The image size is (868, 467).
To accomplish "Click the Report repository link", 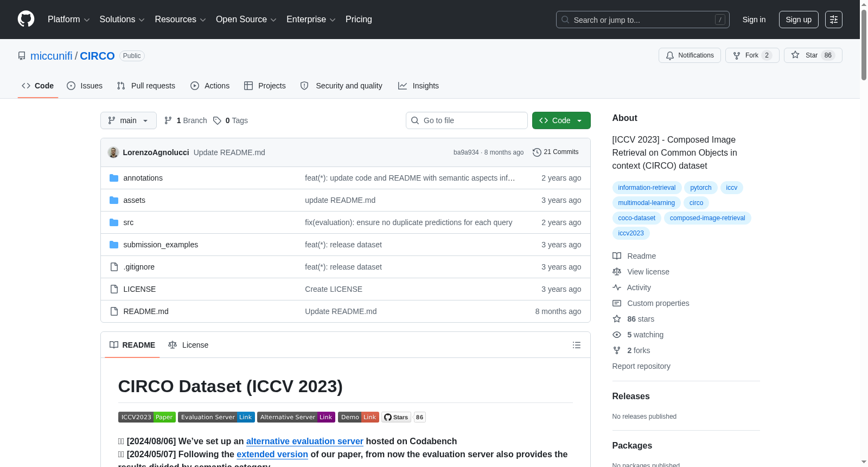I will click(641, 366).
